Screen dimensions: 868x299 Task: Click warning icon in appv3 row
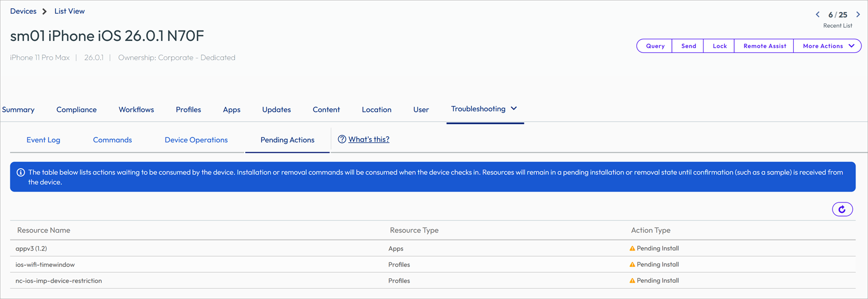click(x=632, y=248)
